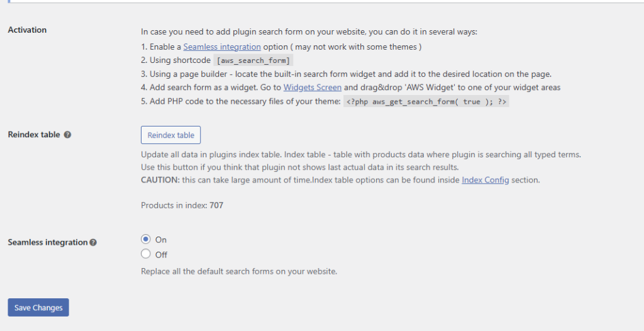Click the 'Replace all the default search forms' description
Screen dimensions: 644x331
[x=239, y=272]
